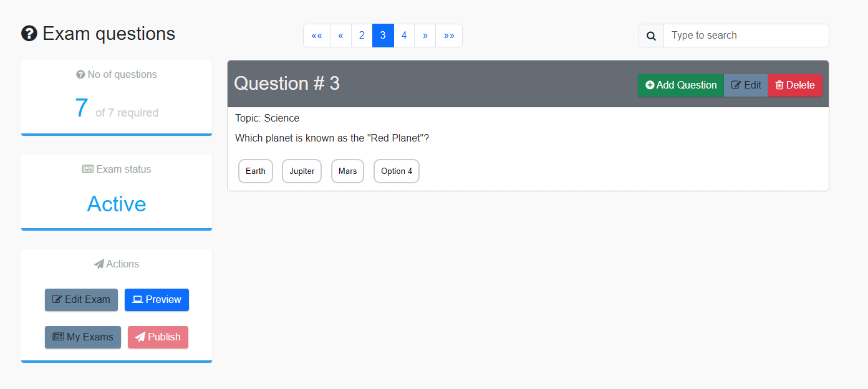Click the Add Question button
This screenshot has width=868, height=389.
[680, 85]
